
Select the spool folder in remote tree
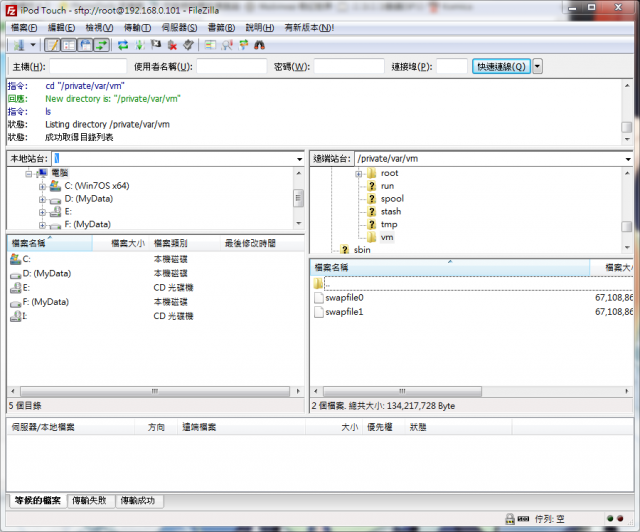[x=392, y=199]
